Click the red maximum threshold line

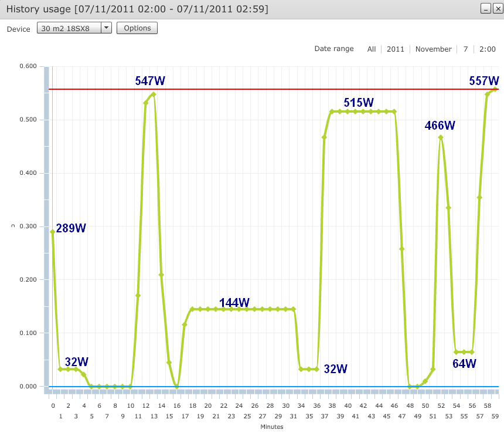(264, 89)
